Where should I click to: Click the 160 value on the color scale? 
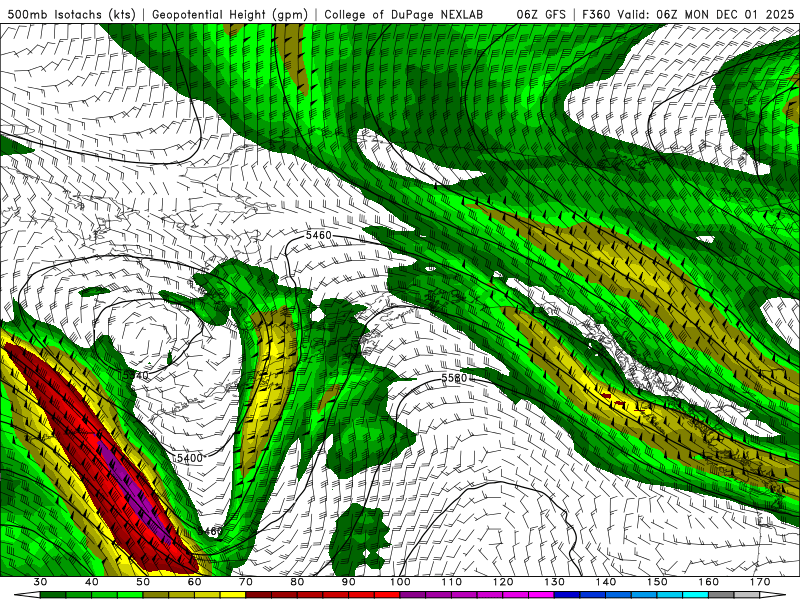pos(709,582)
